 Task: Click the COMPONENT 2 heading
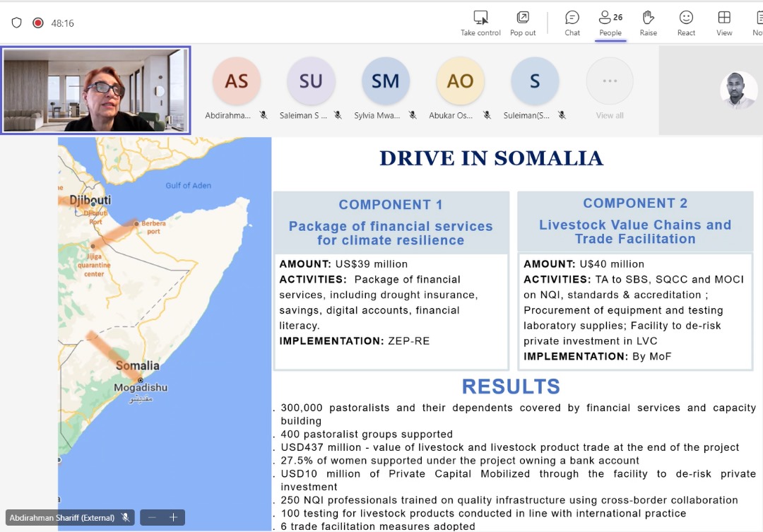[636, 203]
